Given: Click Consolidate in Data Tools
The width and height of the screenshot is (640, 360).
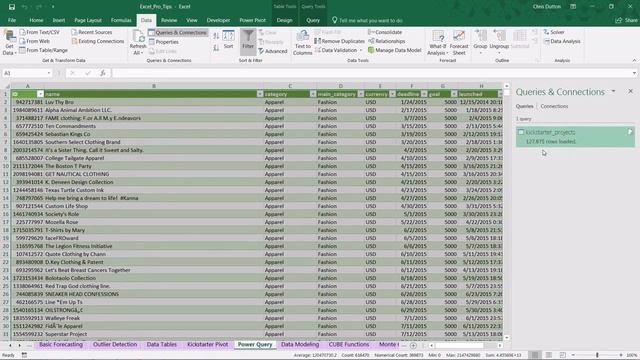Looking at the screenshot, I should click(x=385, y=32).
